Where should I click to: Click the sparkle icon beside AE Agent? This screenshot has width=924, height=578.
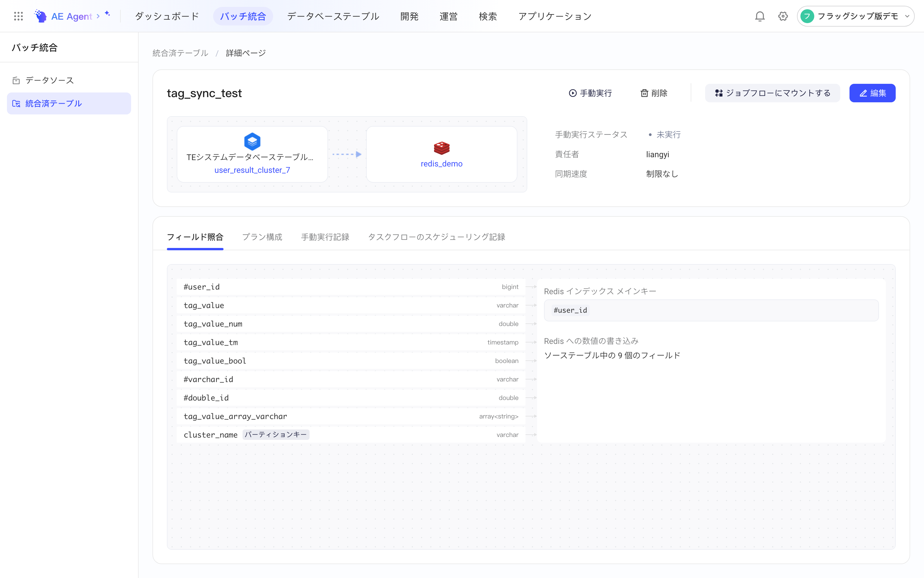107,14
